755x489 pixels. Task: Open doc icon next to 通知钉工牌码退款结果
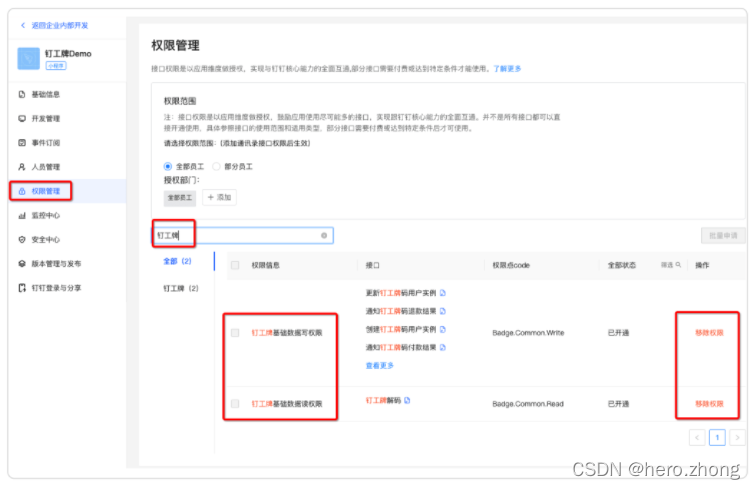[x=443, y=311]
